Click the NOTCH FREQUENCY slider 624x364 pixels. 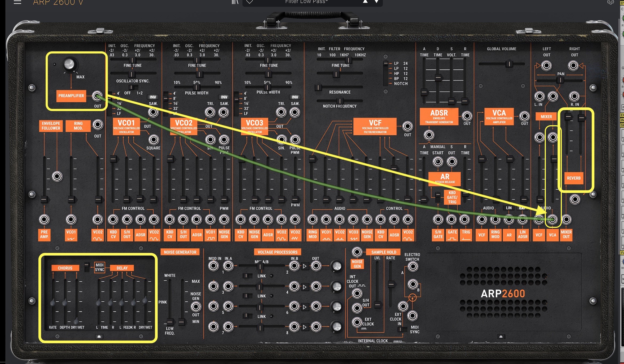pos(340,101)
